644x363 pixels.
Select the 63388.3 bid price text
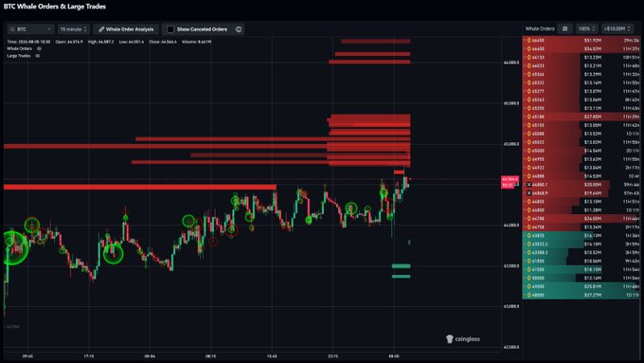pyautogui.click(x=540, y=252)
